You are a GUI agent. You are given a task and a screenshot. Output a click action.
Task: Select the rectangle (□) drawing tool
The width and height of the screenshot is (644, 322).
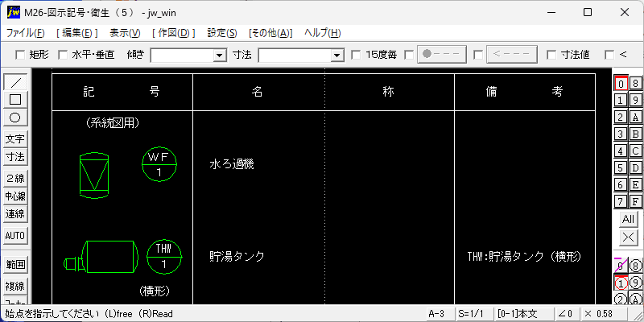click(x=15, y=100)
